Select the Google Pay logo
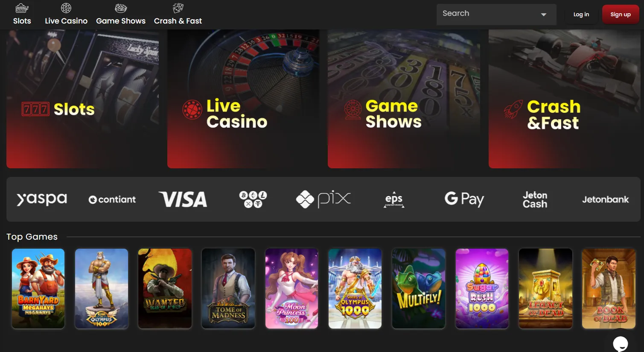Screen dimensions: 644x352 pyautogui.click(x=464, y=199)
